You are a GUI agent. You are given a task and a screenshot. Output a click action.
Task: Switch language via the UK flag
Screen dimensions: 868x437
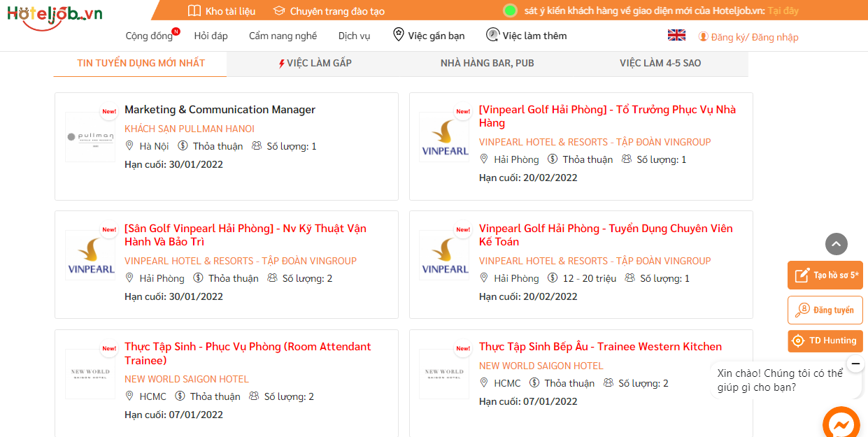tap(676, 35)
